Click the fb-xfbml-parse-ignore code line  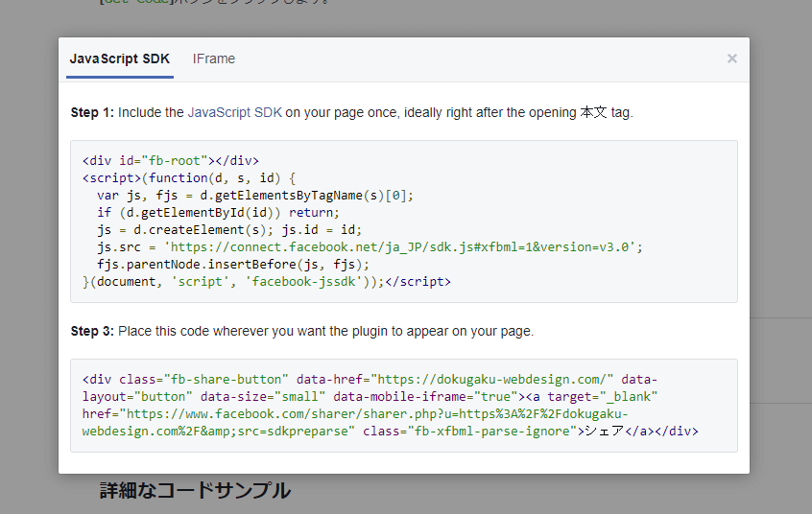(390, 432)
